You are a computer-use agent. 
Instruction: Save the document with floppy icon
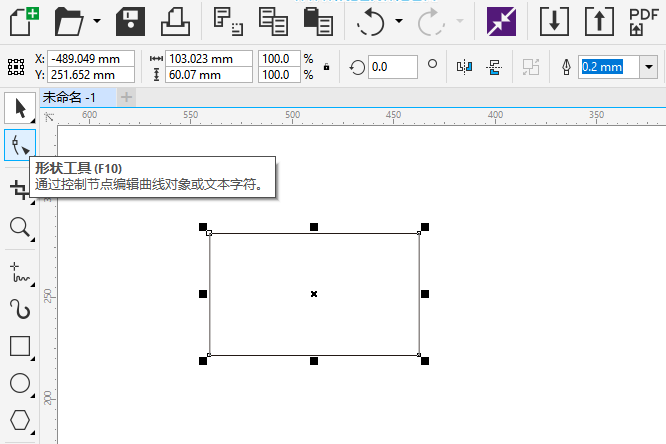coord(130,22)
